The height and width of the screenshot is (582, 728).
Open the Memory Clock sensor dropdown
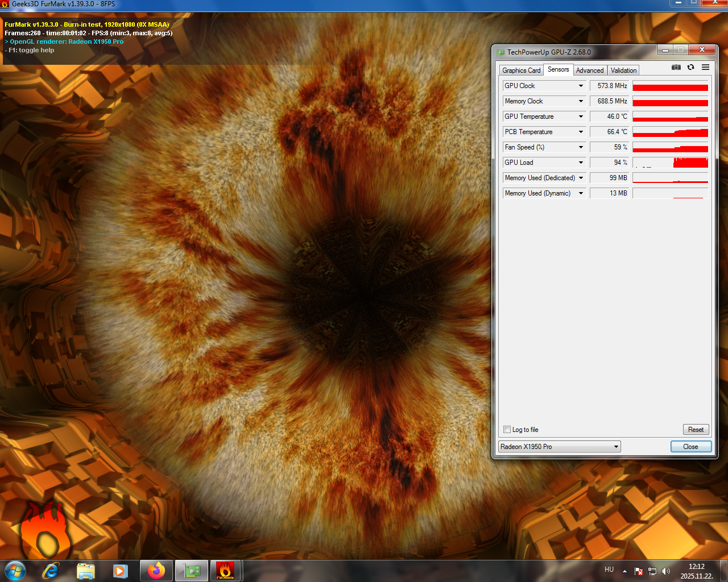(x=581, y=101)
